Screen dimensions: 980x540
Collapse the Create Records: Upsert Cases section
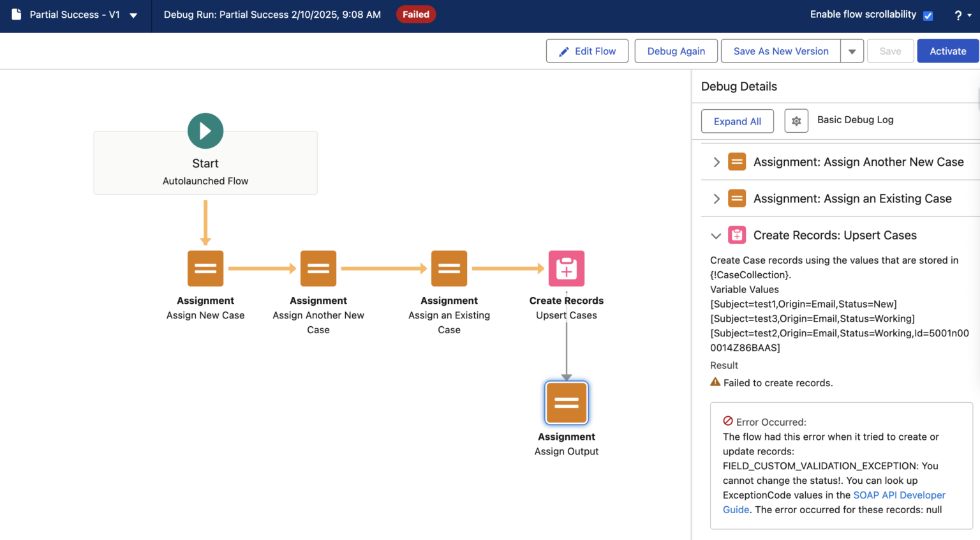[716, 235]
